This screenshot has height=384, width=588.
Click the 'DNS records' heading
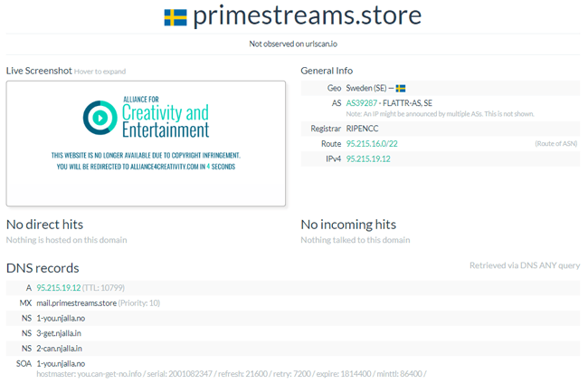pos(43,268)
